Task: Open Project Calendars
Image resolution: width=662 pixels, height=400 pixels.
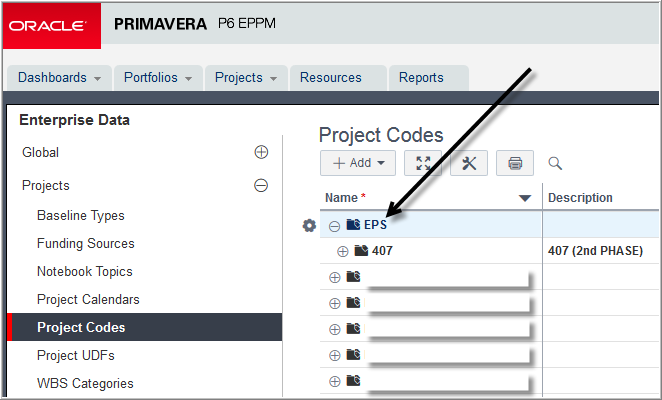Action: tap(88, 299)
